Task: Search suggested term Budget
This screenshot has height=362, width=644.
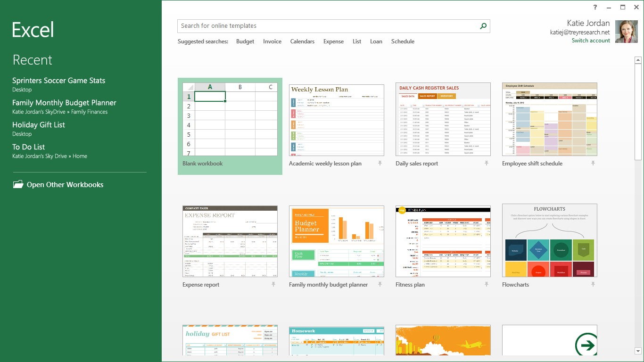Action: tap(245, 41)
